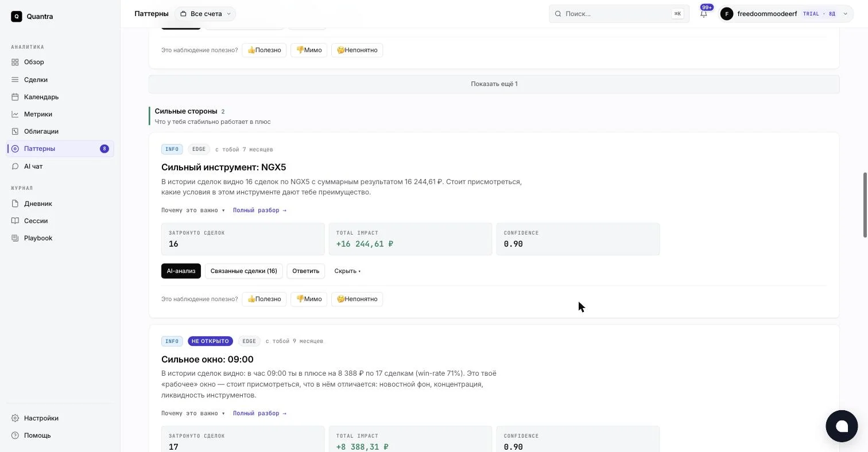Mark NGX5 observation as Непонятно
This screenshot has height=452, width=868.
click(x=357, y=299)
